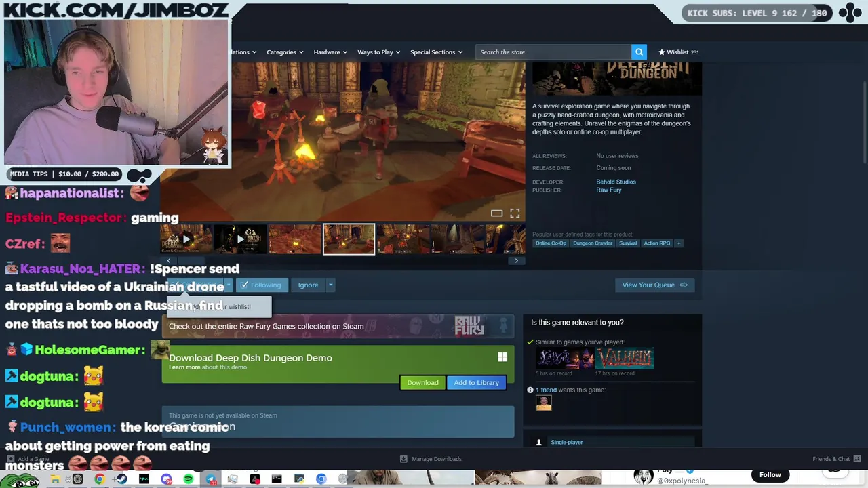Click the thumbnail strip scrollbar handle

coord(191,261)
